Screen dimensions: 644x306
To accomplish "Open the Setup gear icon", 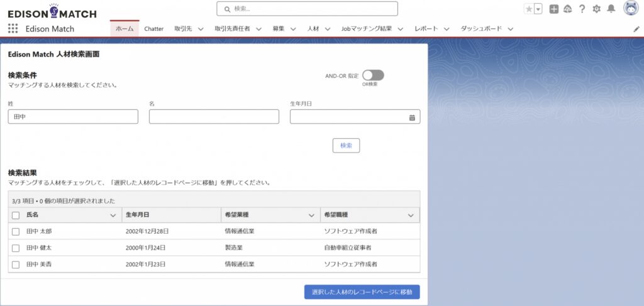I will tap(596, 9).
